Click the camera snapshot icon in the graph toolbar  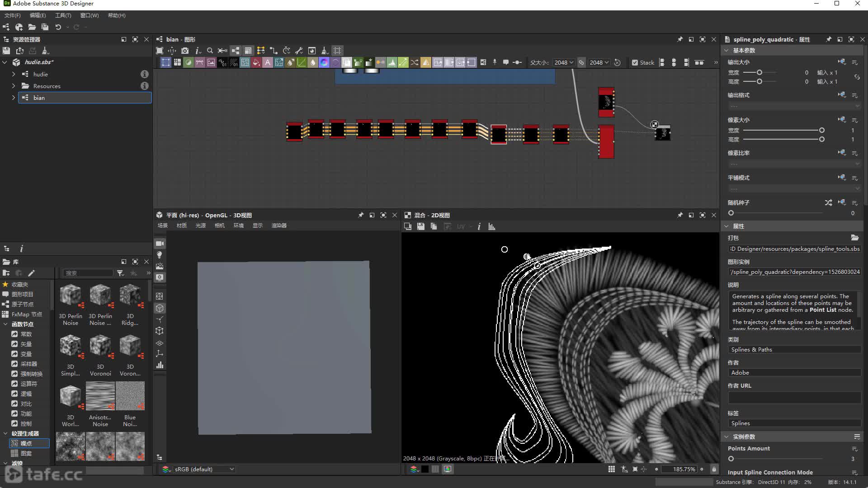[x=185, y=51]
